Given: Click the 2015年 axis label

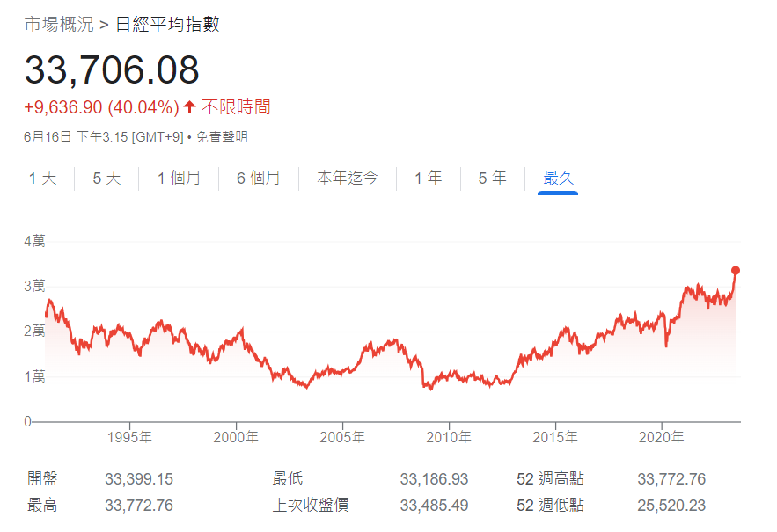Looking at the screenshot, I should pos(555,437).
